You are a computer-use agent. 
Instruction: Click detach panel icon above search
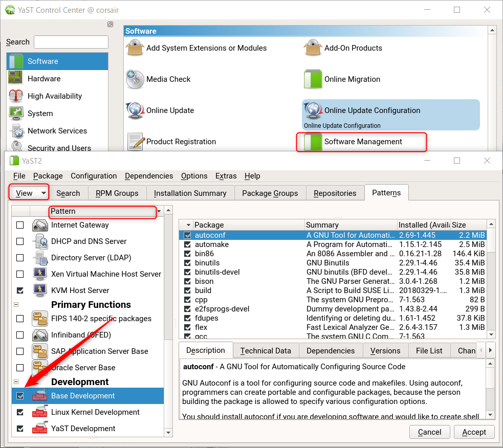point(110,25)
